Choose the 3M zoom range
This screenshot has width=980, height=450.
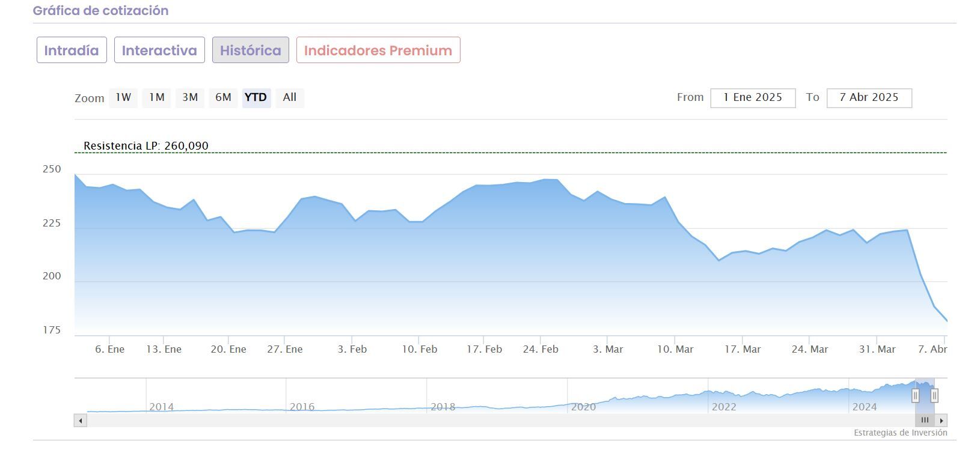click(190, 97)
